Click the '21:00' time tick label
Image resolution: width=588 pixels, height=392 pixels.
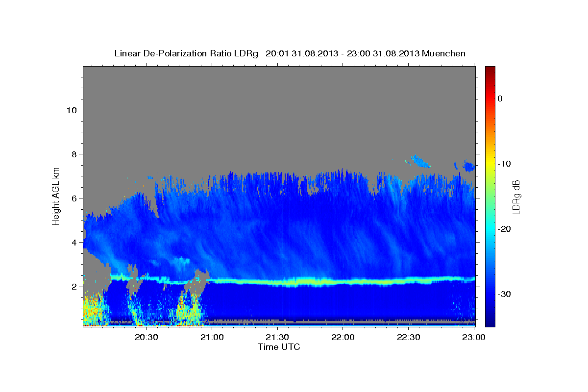(212, 338)
